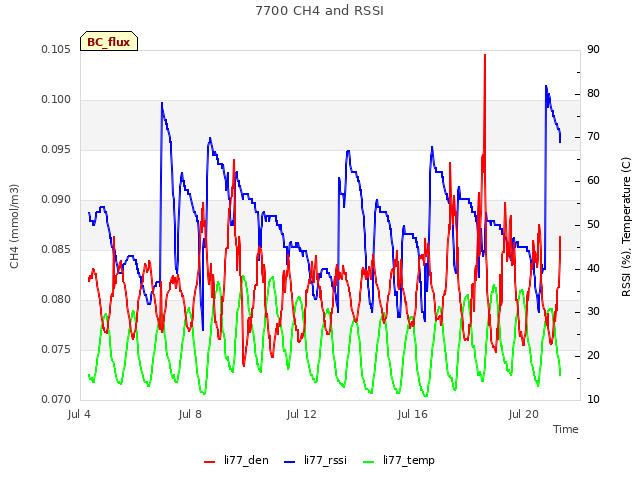
Task: Click the red li77_den legend swatch
Action: click(x=209, y=462)
